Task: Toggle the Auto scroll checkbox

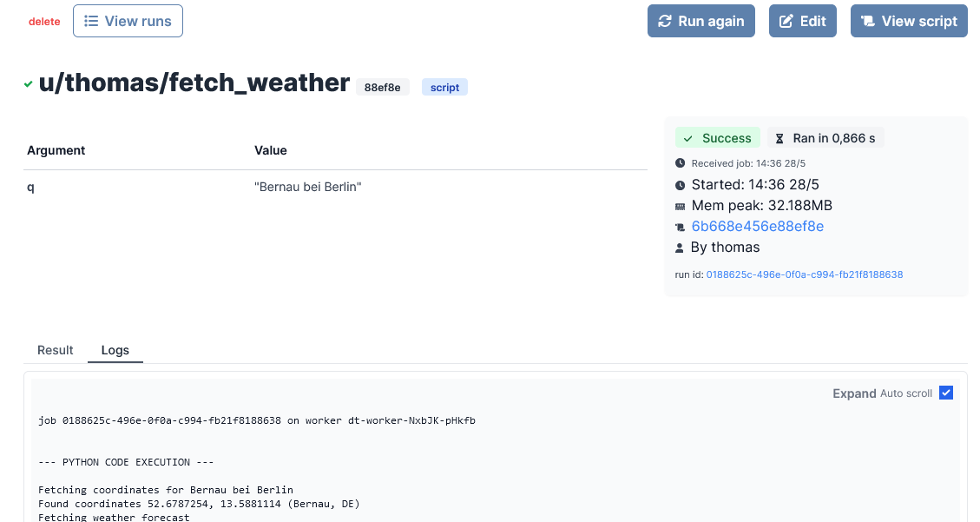Action: tap(946, 393)
